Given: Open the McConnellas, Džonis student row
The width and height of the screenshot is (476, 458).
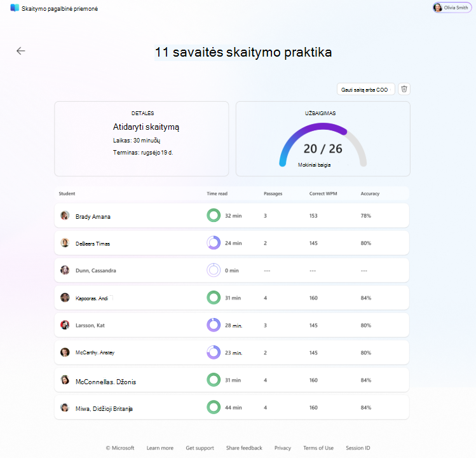Looking at the screenshot, I should 231,380.
